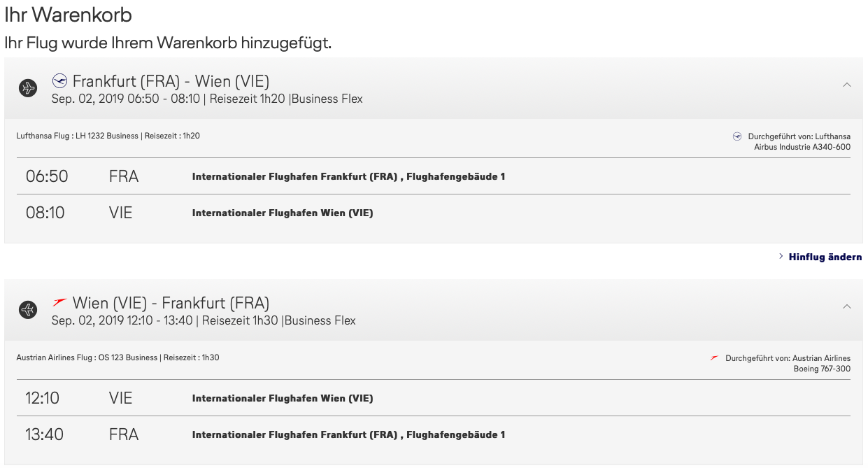Open the 'Hinflug ändern' link
Viewport: 868px width, 468px height.
click(825, 257)
